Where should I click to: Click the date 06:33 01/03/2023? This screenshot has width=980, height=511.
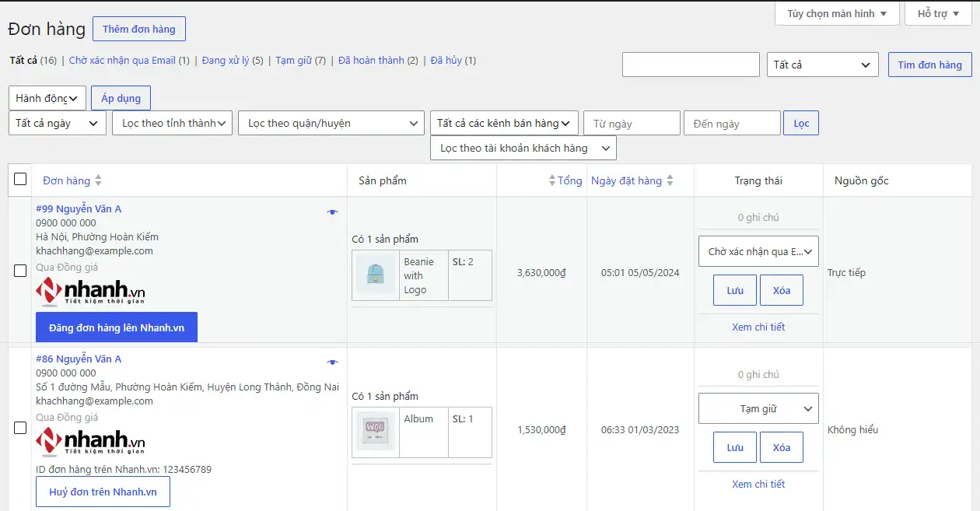(640, 429)
